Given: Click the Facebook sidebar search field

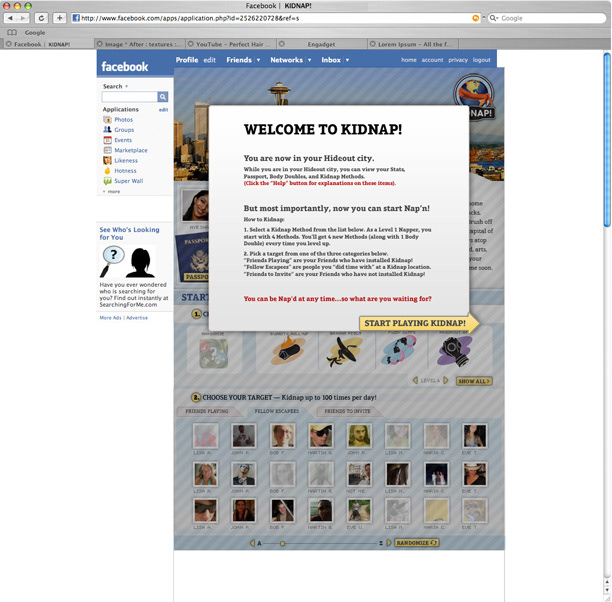Looking at the screenshot, I should pos(130,96).
